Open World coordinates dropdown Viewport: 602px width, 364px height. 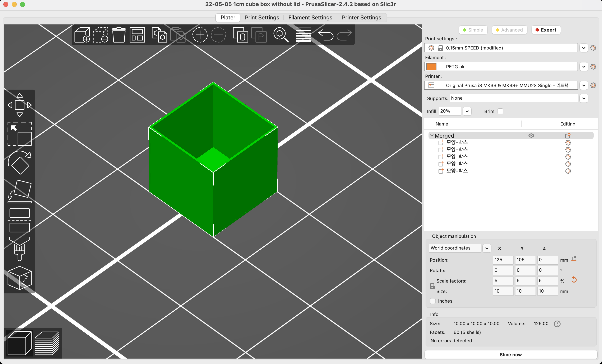pyautogui.click(x=487, y=248)
